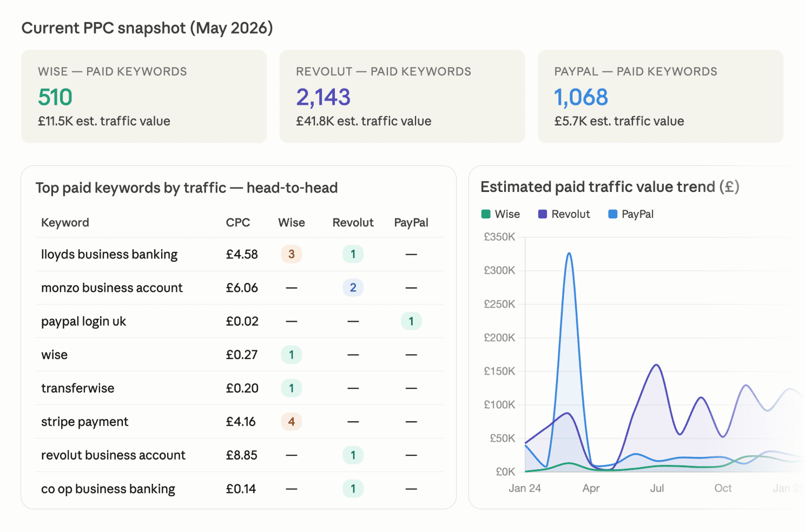
Task: Click the £200K y-axis label
Action: coord(499,337)
